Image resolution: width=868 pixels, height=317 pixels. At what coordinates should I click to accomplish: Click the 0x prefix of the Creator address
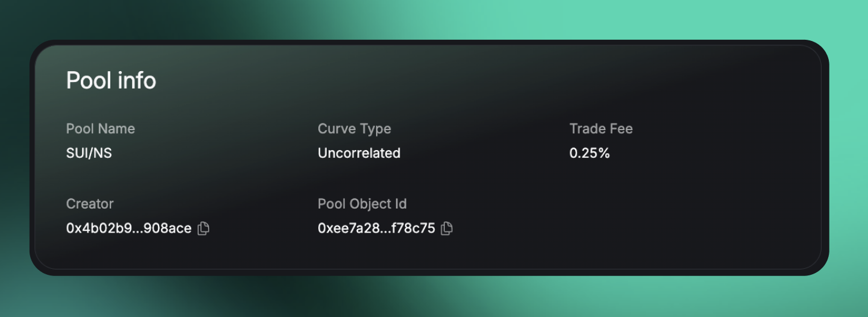[72, 228]
